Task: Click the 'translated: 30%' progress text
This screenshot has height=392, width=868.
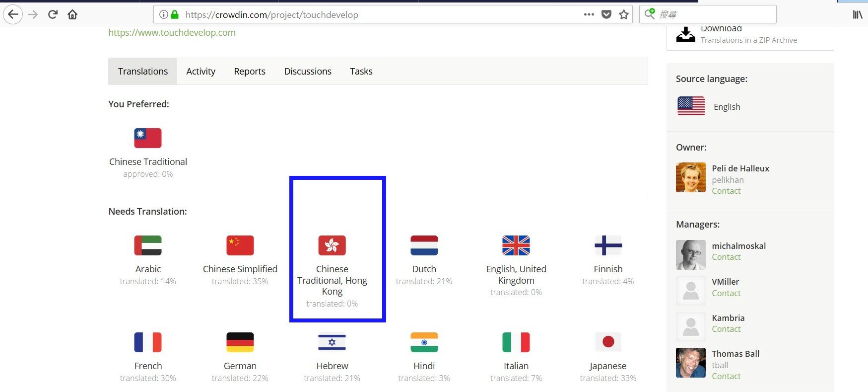Action: (x=148, y=379)
